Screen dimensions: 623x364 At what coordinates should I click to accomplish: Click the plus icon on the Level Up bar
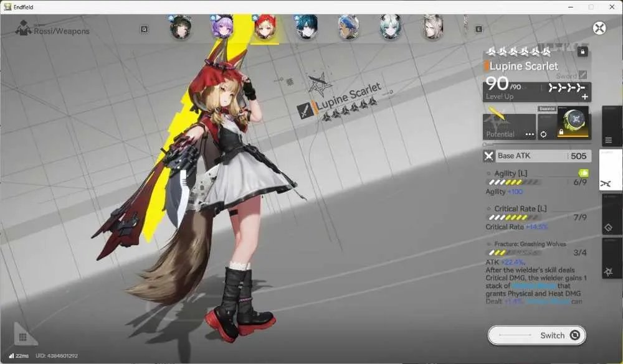coord(585,96)
